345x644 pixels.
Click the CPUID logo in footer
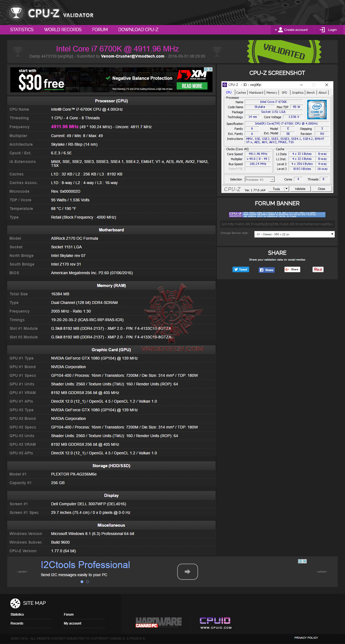(x=215, y=623)
